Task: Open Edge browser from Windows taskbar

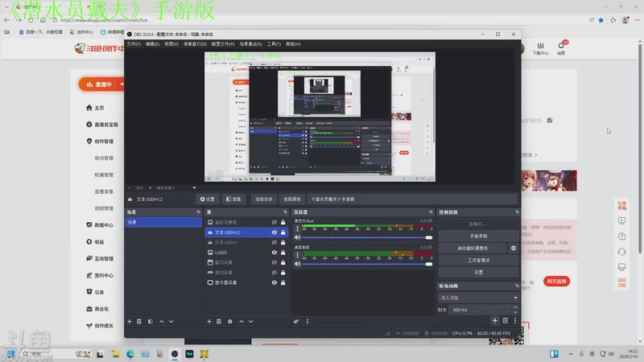Action: (x=130, y=354)
